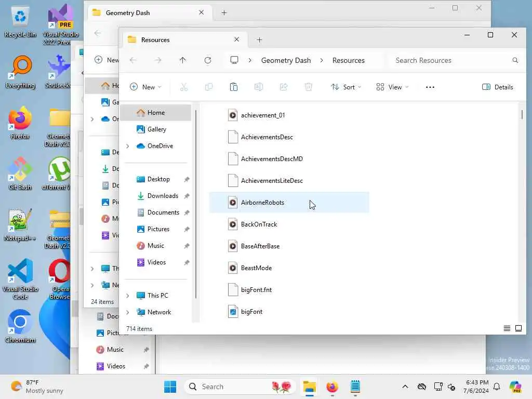Open Downloads in the Resources sidebar
Viewport: 532px width, 399px height.
click(156, 196)
